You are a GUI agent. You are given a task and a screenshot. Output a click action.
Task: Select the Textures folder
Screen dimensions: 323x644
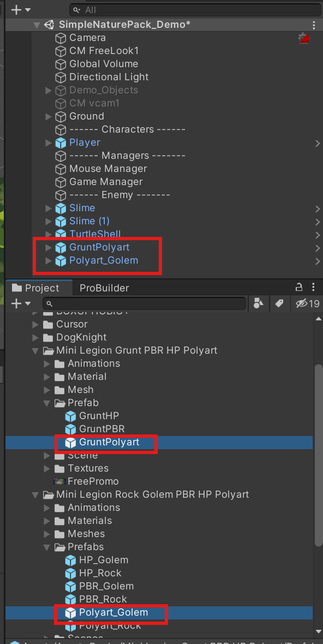pyautogui.click(x=88, y=468)
